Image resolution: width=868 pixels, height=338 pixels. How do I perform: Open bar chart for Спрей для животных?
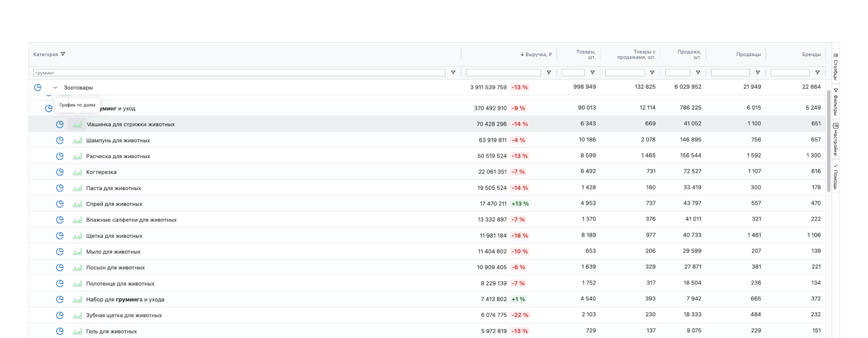77,204
